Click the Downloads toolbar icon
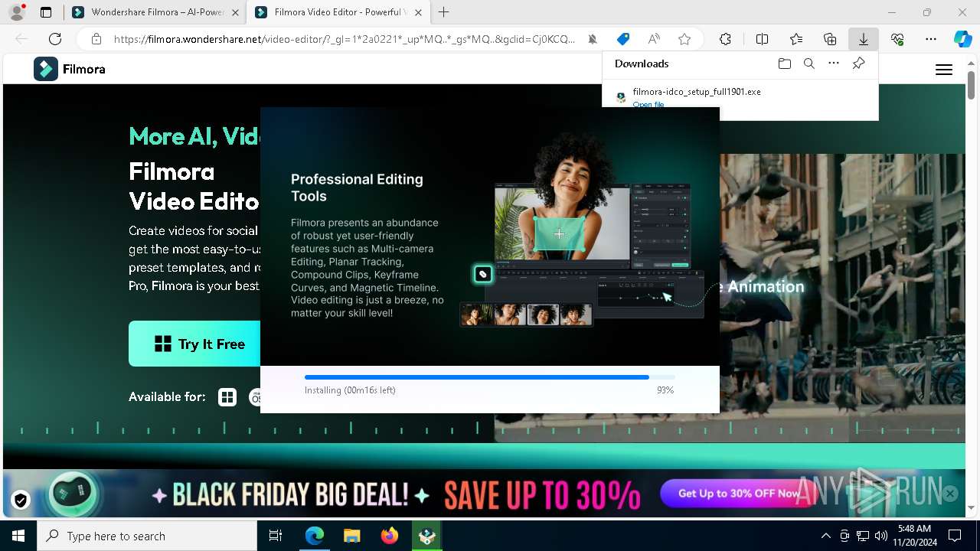 tap(864, 39)
